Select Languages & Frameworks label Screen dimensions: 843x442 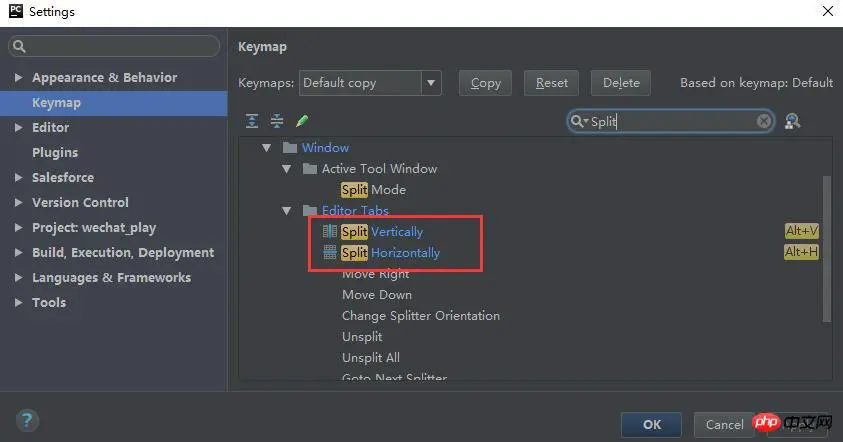[111, 277]
